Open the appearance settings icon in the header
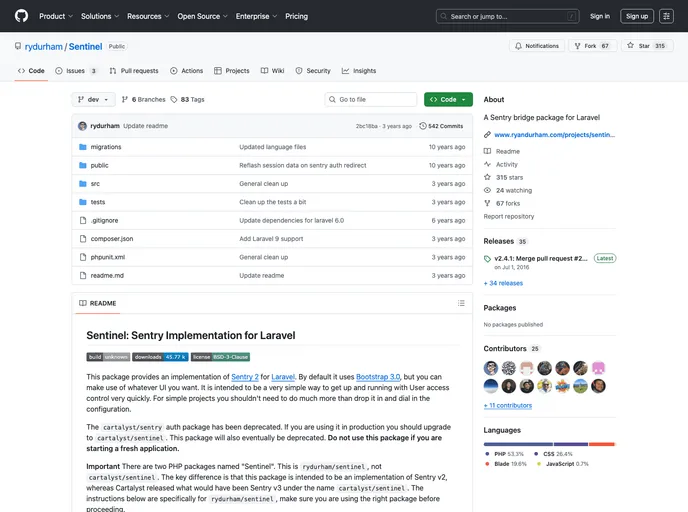This screenshot has width=688, height=512. pyautogui.click(x=666, y=16)
